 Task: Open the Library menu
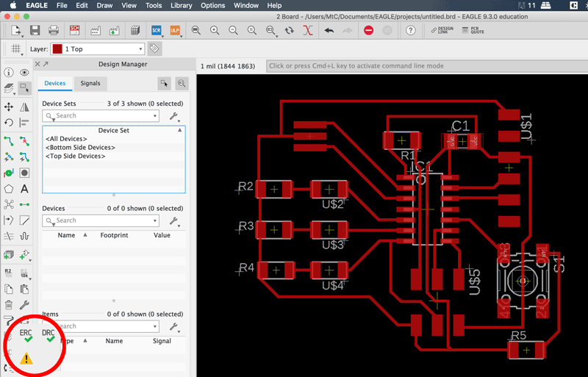181,5
